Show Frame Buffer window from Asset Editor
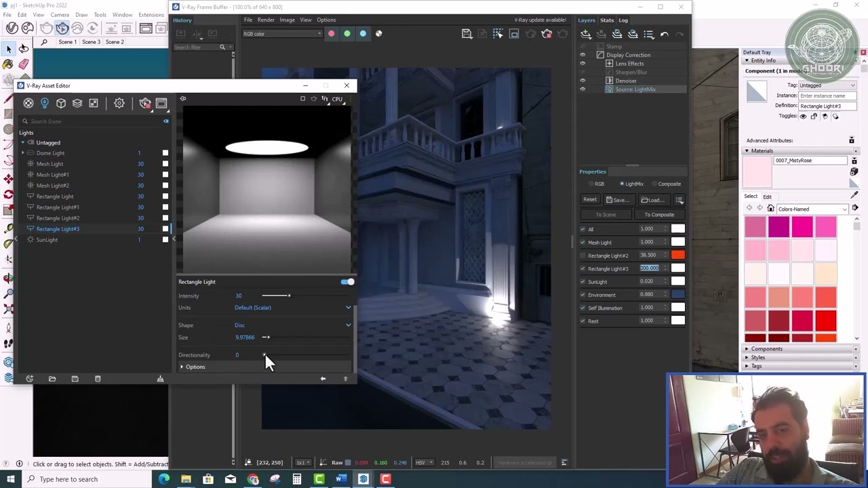The height and width of the screenshot is (488, 868). [x=161, y=103]
